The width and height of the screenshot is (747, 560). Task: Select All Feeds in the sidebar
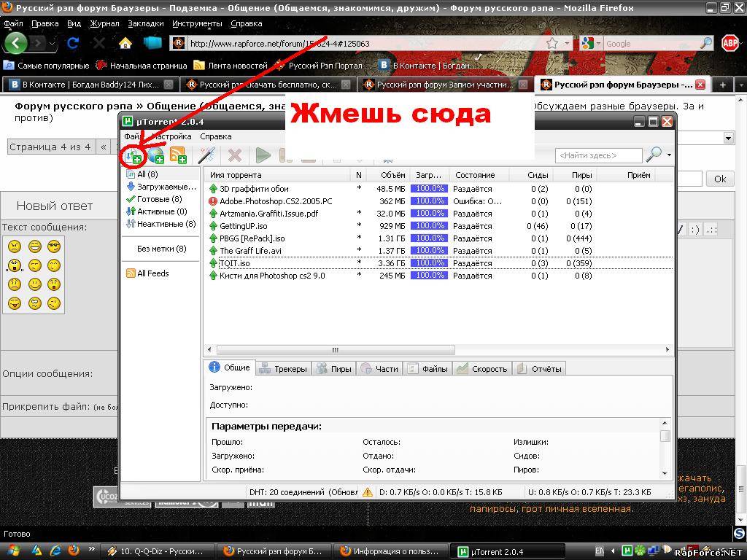pyautogui.click(x=147, y=273)
